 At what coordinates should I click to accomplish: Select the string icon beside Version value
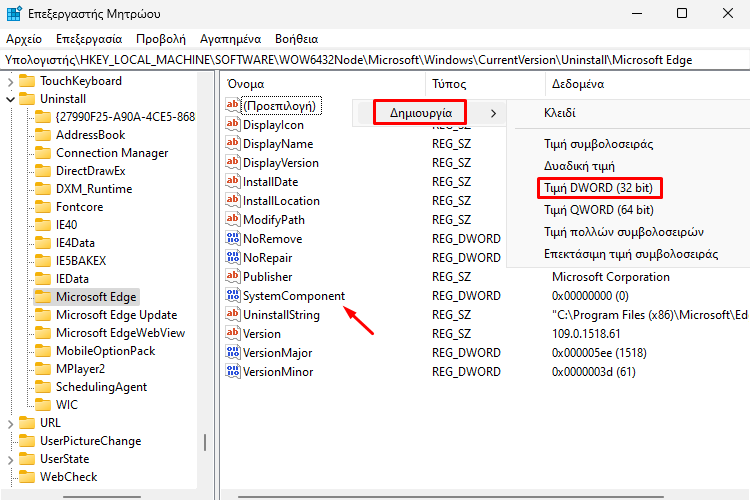[x=232, y=333]
